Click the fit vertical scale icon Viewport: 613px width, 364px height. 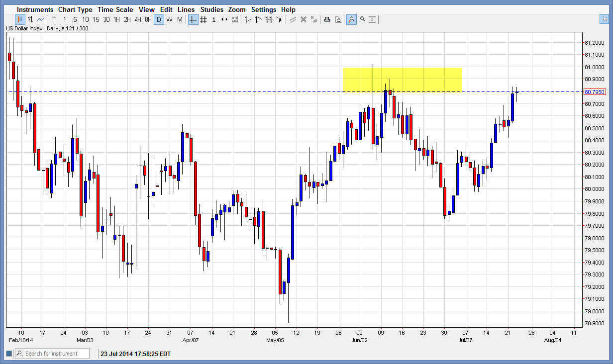tap(372, 19)
